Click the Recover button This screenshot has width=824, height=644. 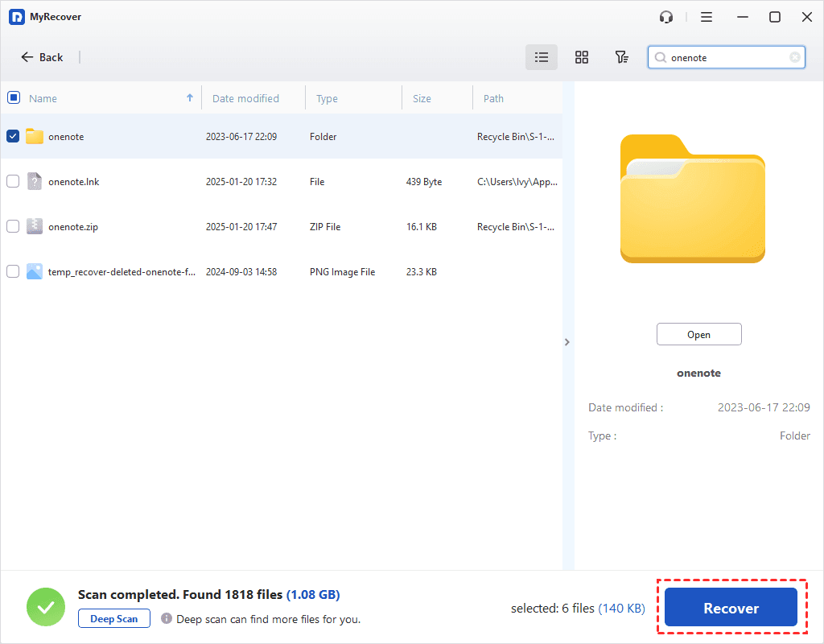[x=731, y=608]
